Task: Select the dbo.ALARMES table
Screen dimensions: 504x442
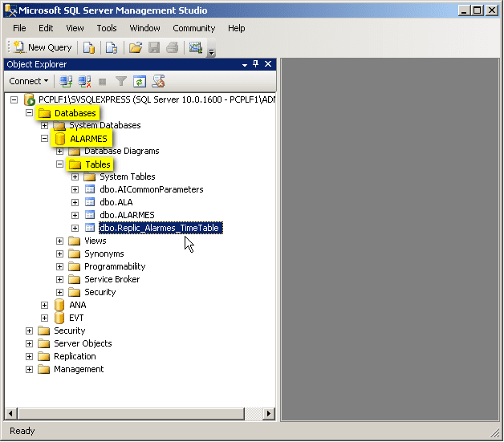Action: click(127, 215)
